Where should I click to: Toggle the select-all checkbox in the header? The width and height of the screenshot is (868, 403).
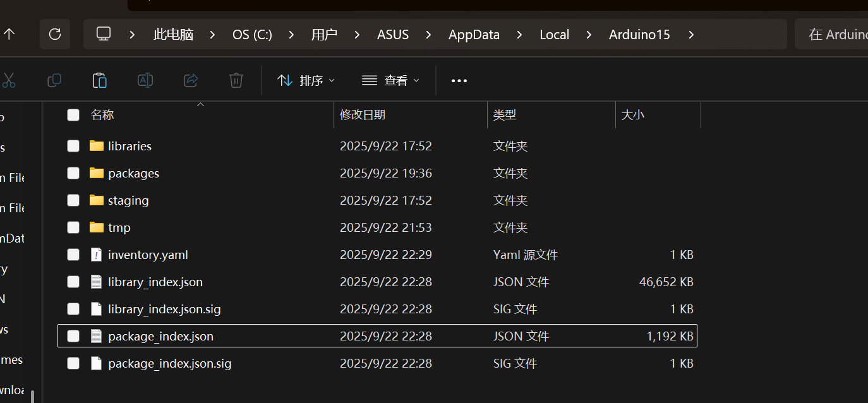coord(73,115)
